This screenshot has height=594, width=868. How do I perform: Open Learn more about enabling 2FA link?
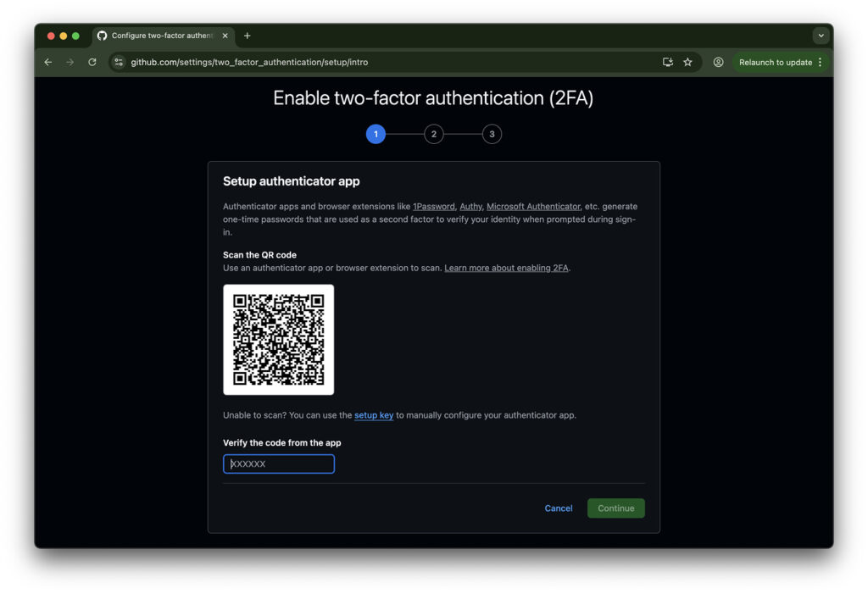(x=507, y=268)
